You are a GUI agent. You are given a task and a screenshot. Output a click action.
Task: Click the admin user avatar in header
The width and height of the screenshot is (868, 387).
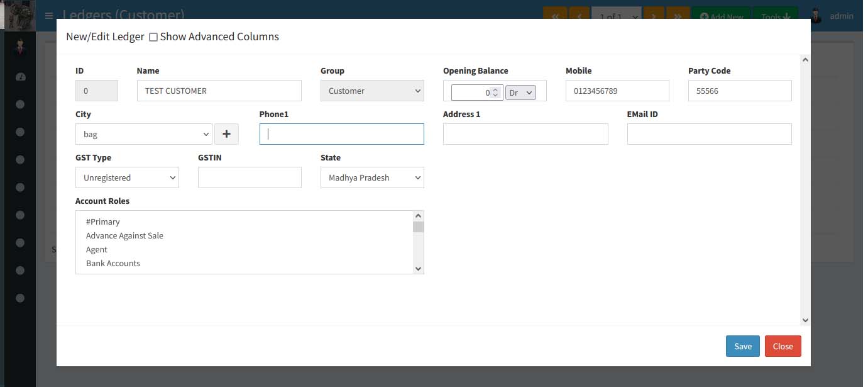816,16
